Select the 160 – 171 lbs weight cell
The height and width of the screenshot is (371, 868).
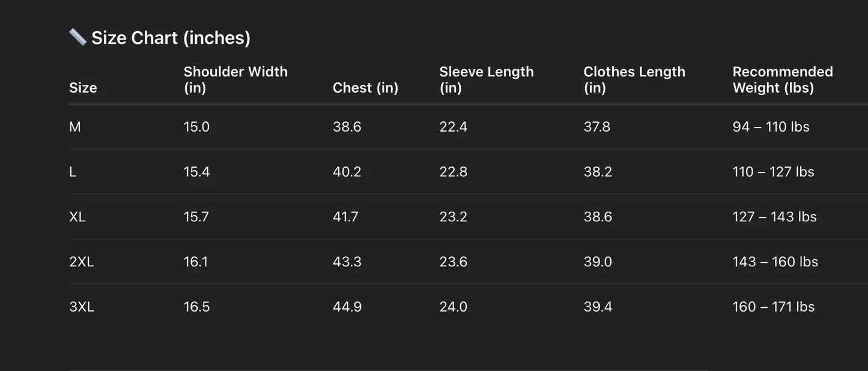pyautogui.click(x=773, y=307)
